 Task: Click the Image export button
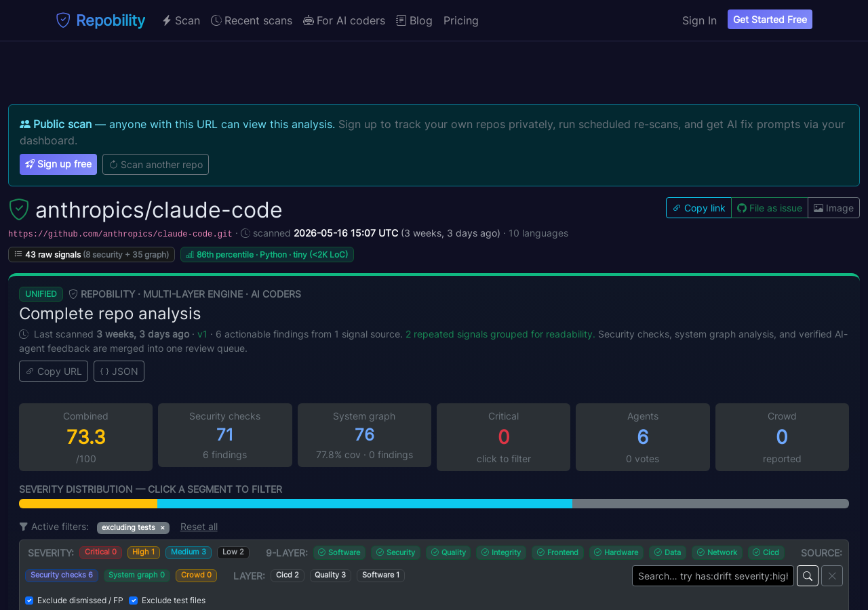833,208
